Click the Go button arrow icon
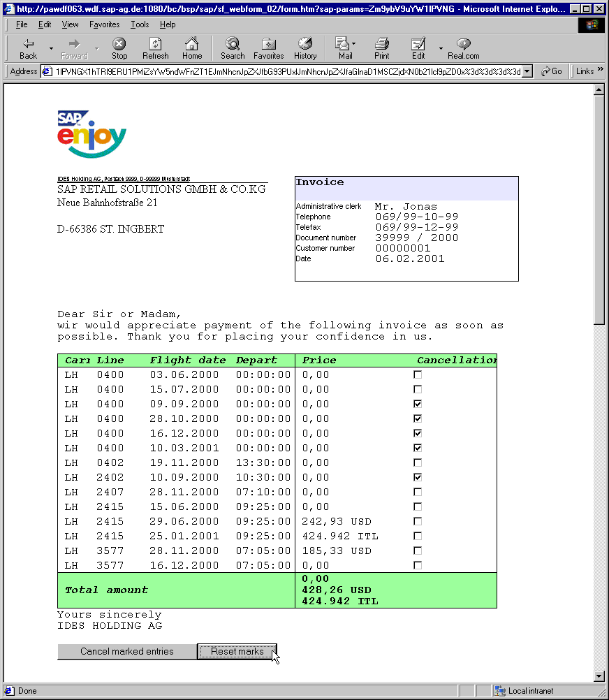The image size is (609, 700). (x=545, y=71)
